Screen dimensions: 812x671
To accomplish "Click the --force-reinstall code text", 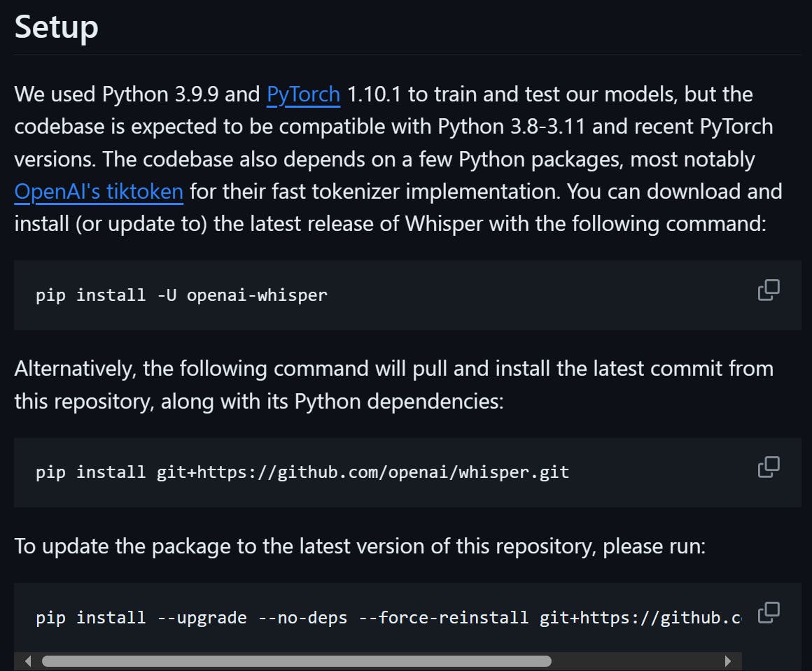I will click(443, 618).
